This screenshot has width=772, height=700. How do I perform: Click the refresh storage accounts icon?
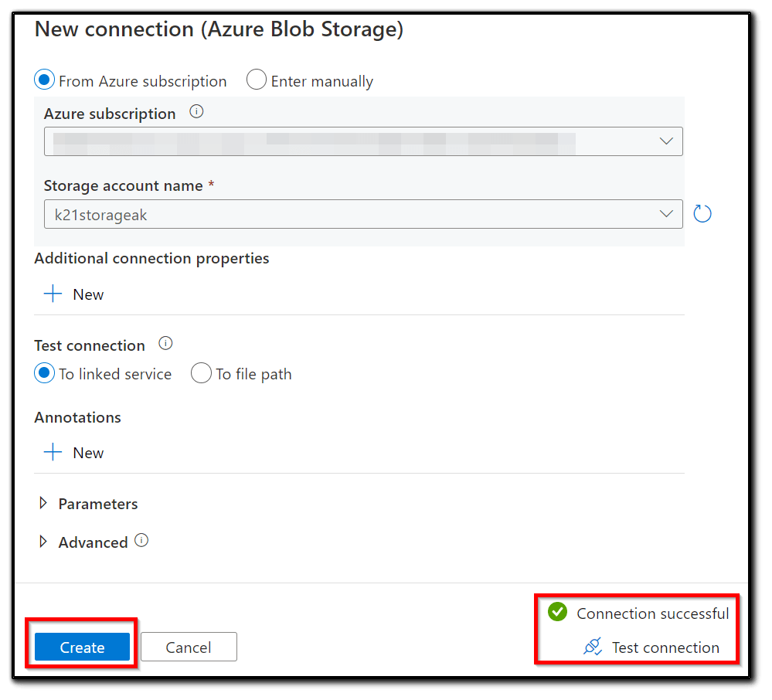702,214
